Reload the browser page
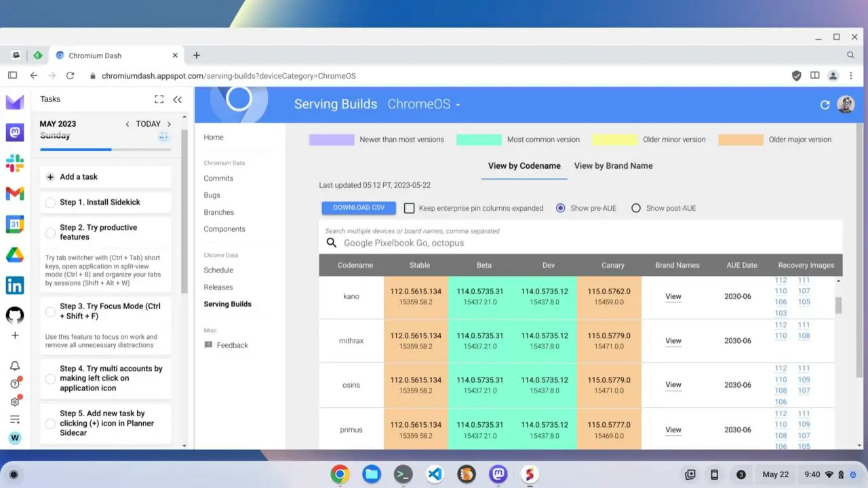Image resolution: width=868 pixels, height=488 pixels. tap(70, 76)
